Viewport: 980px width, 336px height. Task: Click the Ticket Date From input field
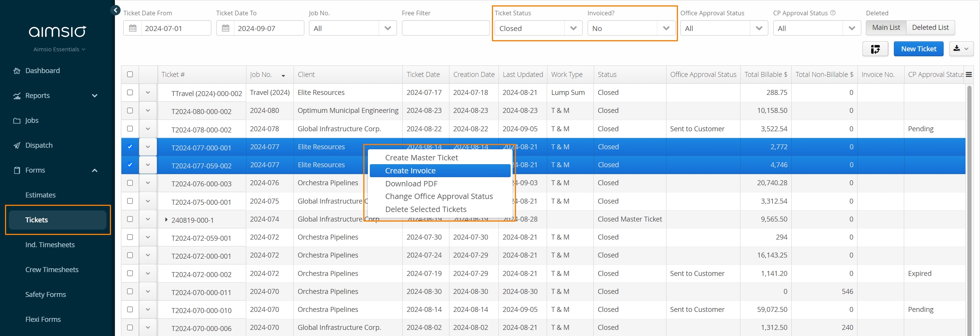[x=176, y=28]
